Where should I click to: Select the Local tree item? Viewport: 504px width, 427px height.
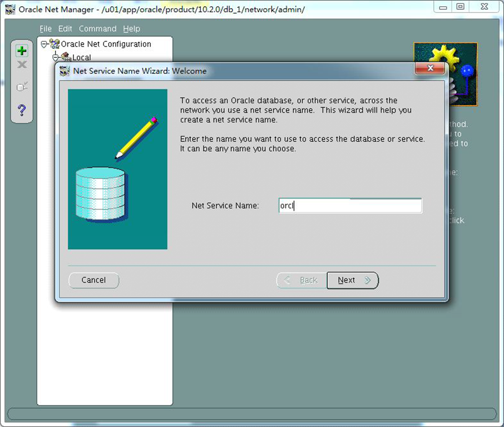[x=82, y=57]
